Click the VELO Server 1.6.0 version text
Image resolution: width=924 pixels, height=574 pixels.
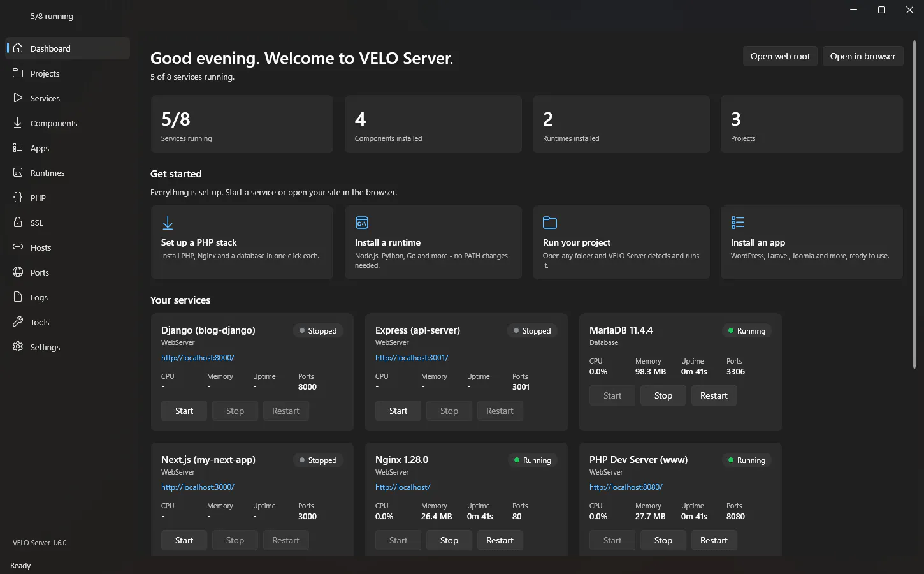40,543
